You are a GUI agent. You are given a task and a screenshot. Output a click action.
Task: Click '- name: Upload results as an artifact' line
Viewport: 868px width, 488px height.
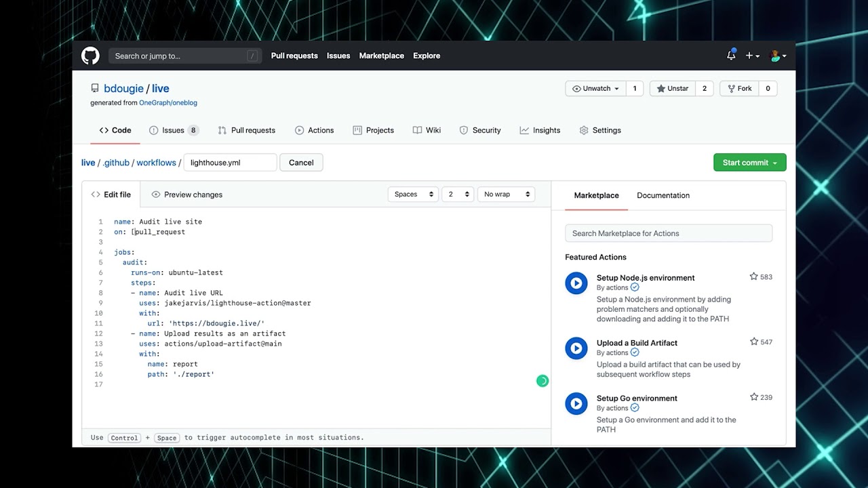point(208,333)
